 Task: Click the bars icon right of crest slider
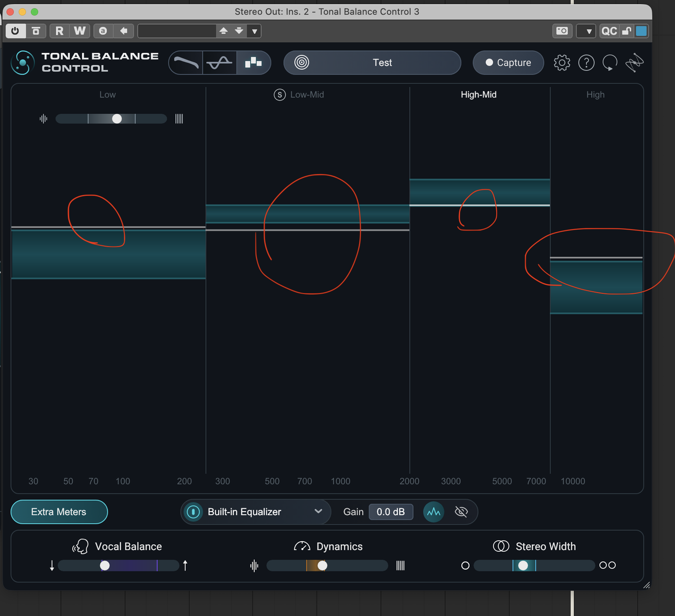coord(179,119)
